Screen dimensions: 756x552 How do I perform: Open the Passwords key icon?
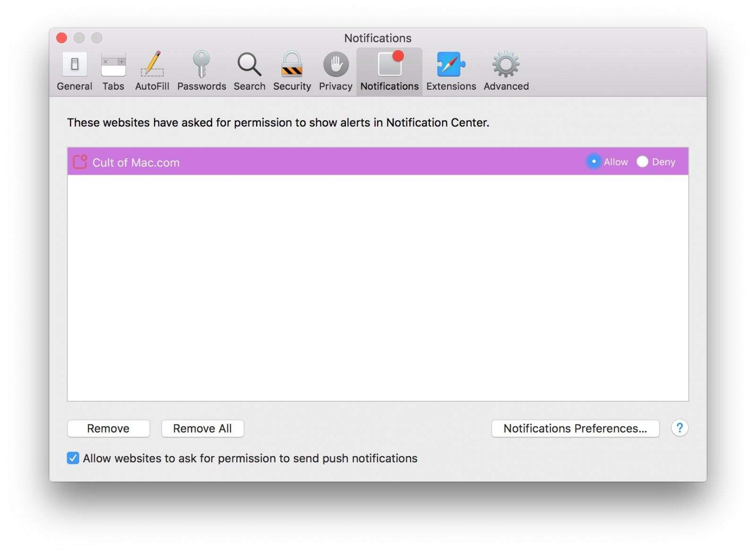(201, 65)
